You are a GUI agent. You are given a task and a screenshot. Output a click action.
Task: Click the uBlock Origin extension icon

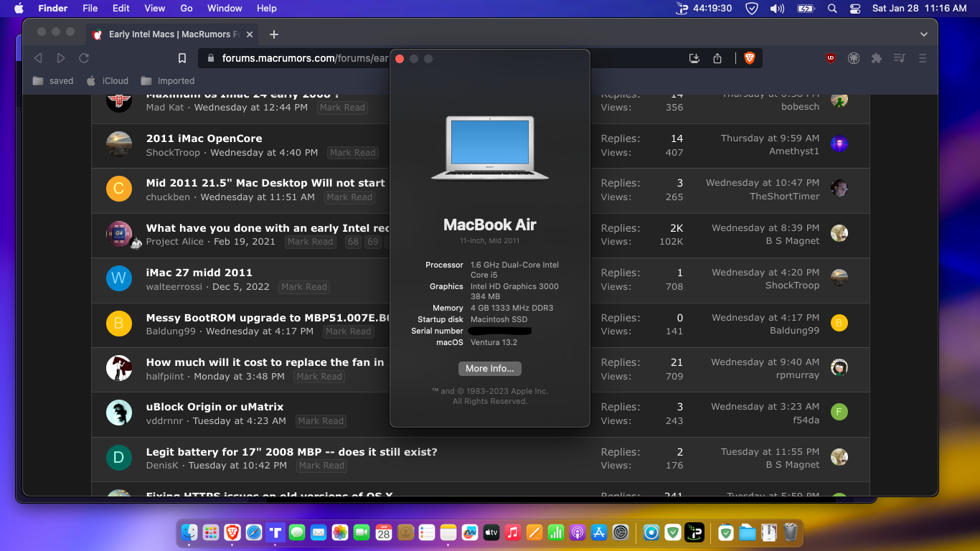coord(831,58)
